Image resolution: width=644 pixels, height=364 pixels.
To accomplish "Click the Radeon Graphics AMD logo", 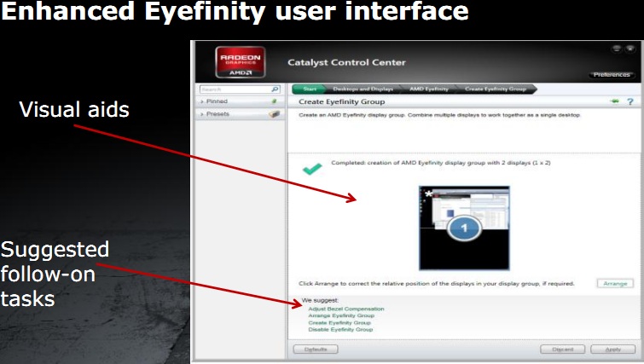I will [x=241, y=62].
